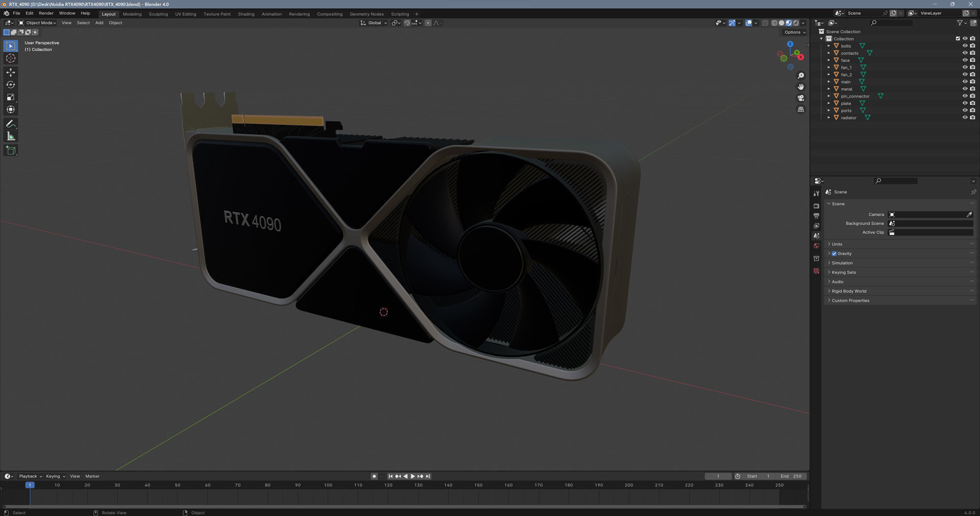
Task: Open the outliner filter dropdown
Action: (x=961, y=23)
